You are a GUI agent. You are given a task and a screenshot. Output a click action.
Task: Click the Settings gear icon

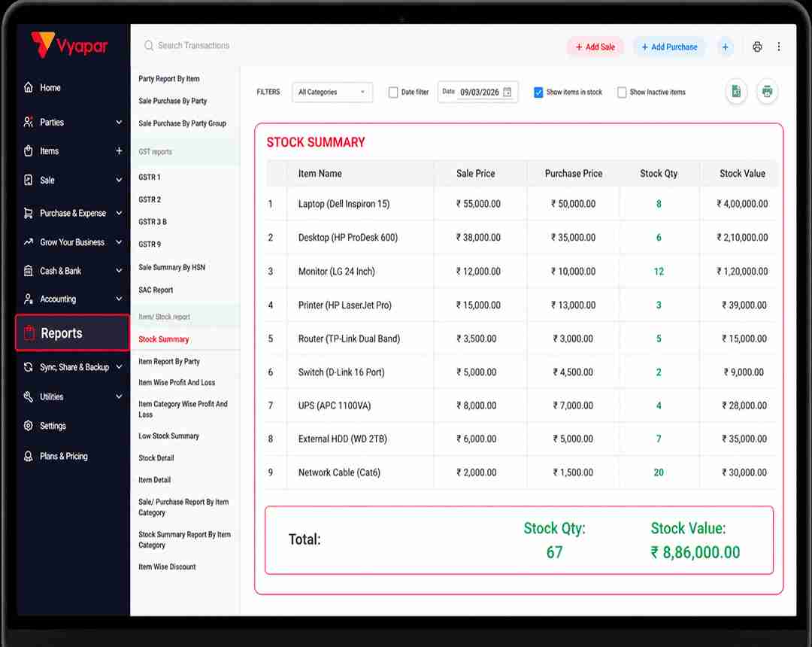[x=29, y=425]
